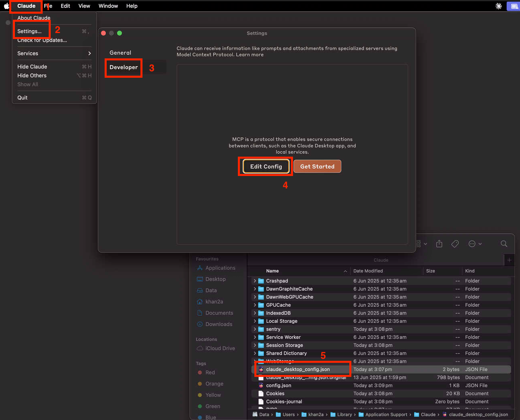Image resolution: width=520 pixels, height=420 pixels.
Task: Select Desktop in Finder sidebar
Action: point(211,279)
